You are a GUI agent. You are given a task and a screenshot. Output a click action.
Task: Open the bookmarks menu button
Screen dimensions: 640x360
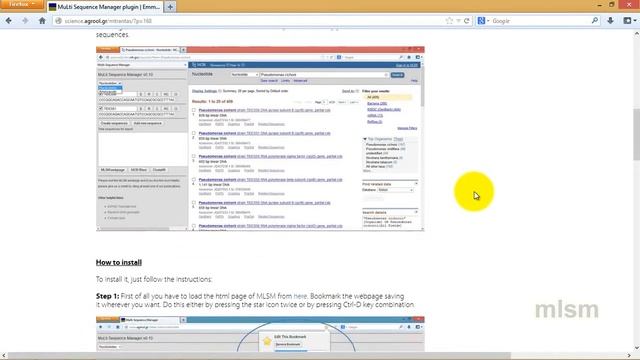coord(629,21)
